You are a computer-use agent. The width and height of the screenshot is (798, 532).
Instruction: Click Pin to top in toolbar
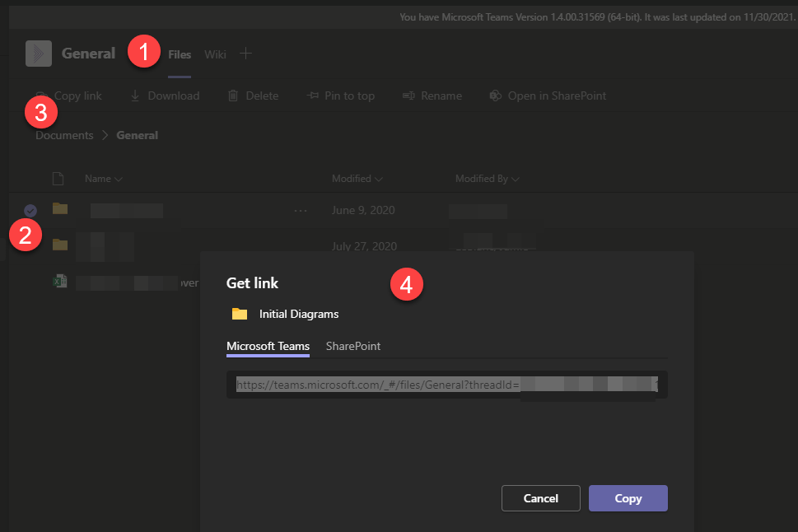[x=340, y=96]
